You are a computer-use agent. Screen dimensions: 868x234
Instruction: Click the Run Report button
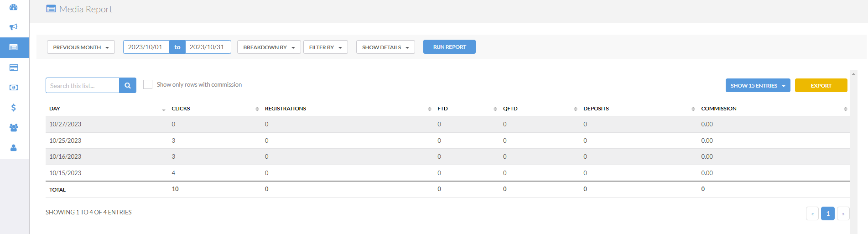[449, 47]
